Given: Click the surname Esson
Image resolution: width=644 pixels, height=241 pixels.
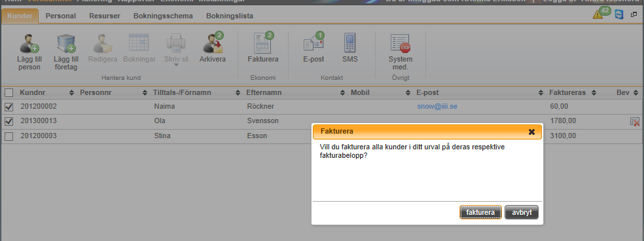Looking at the screenshot, I should (257, 136).
